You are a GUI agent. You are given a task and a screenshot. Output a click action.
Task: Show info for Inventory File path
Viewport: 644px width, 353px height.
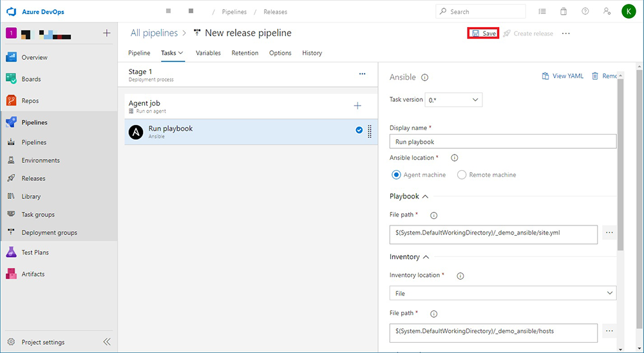tap(433, 314)
